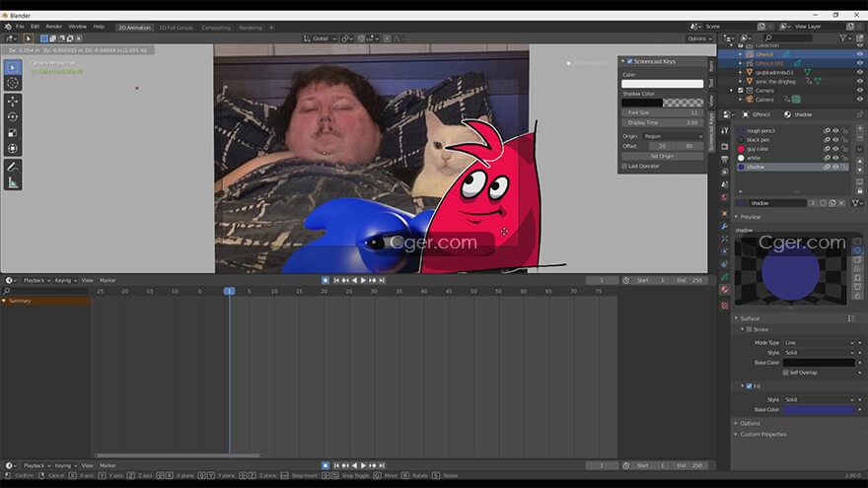This screenshot has width=868, height=488.
Task: Open the Global transform orientation dropdown
Action: point(320,38)
